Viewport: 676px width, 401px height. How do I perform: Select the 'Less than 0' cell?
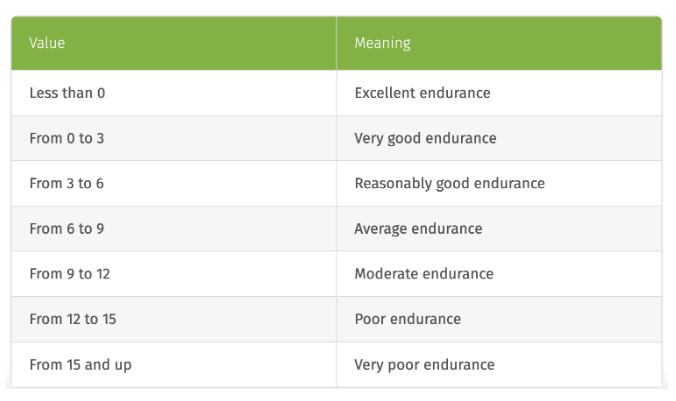(174, 93)
